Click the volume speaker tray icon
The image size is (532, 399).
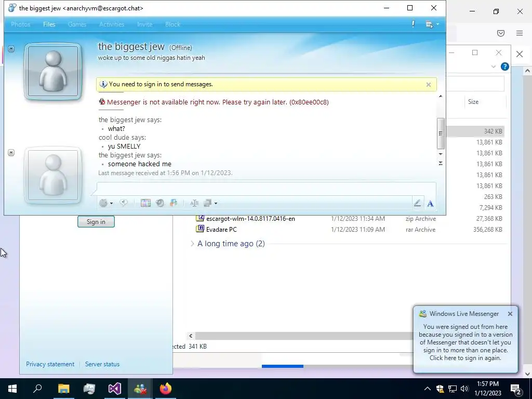click(x=465, y=389)
